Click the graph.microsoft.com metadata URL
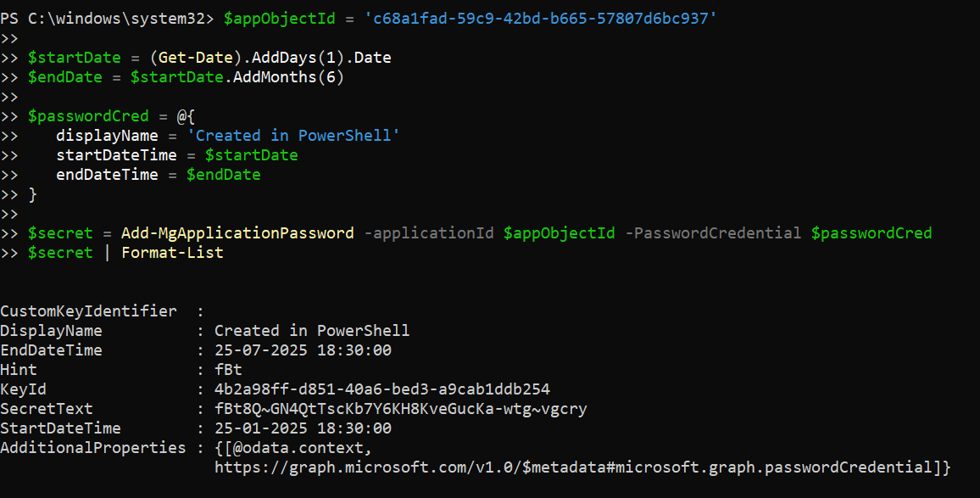 581,467
